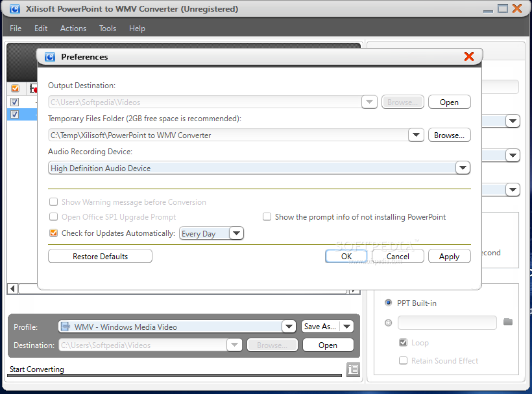Expand the bottom Destination path dropdown
The image size is (532, 394).
click(x=234, y=345)
